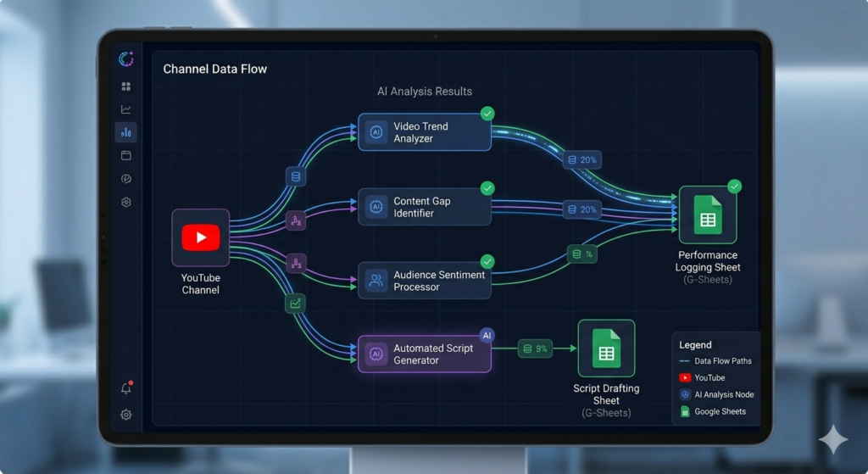The height and width of the screenshot is (474, 868).
Task: Click the notification bell icon
Action: (x=126, y=388)
